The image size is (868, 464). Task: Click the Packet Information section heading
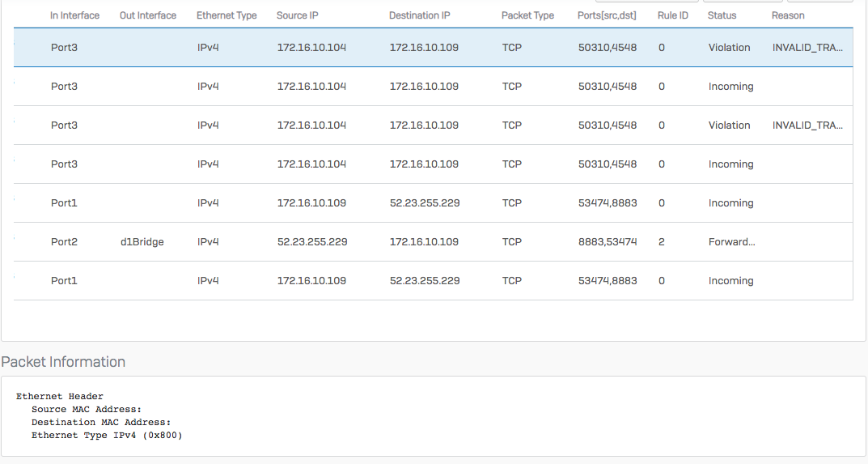(63, 362)
